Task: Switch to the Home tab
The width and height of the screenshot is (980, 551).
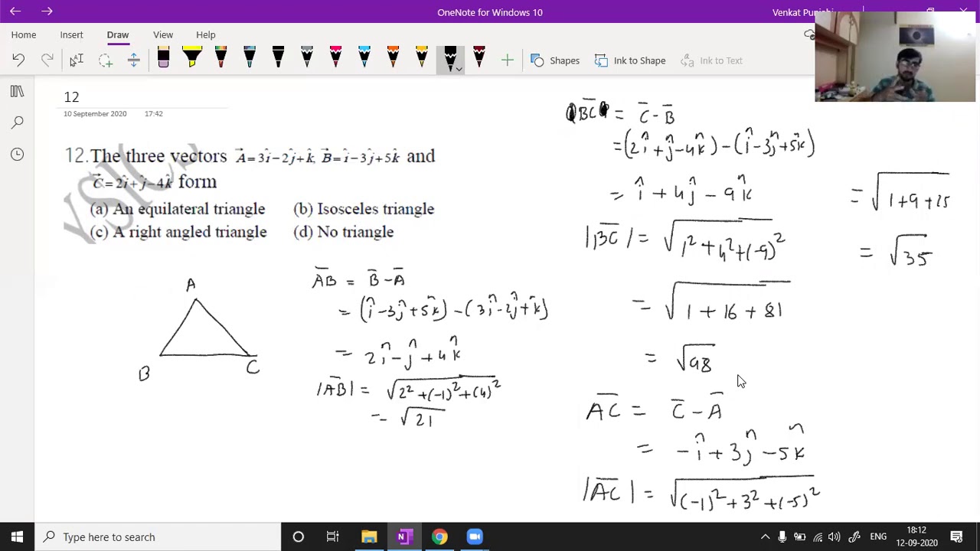Action: [x=24, y=34]
